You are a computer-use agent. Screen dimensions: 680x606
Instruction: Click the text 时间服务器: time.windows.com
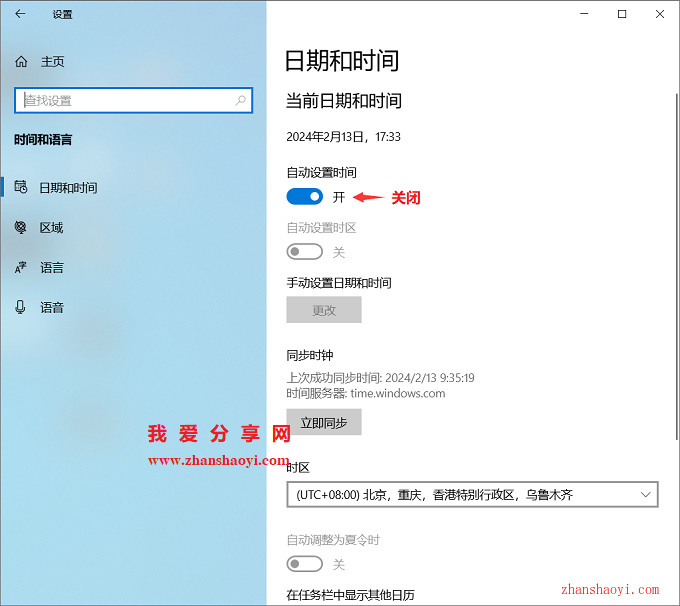pos(366,393)
